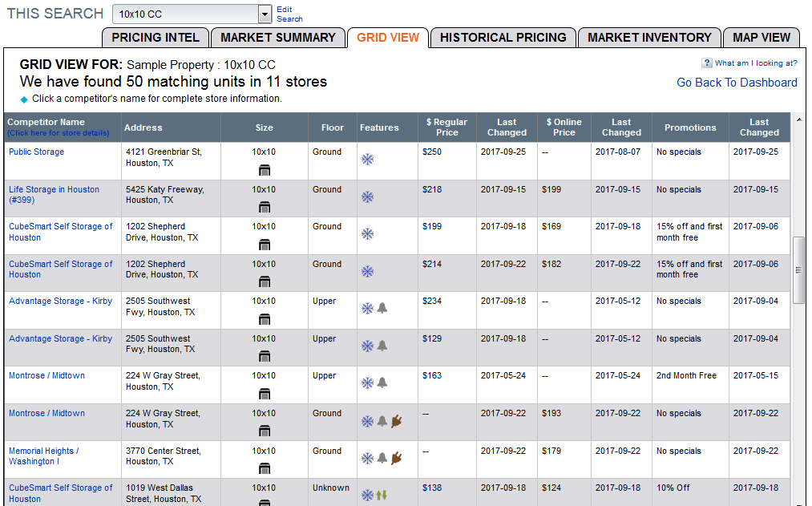Open the Memorial Heights / Washington I link

44,456
